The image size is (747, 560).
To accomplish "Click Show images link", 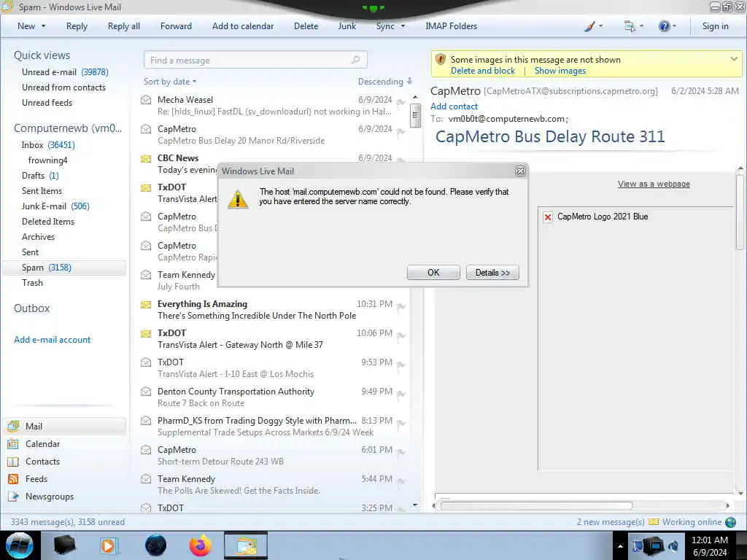I will (560, 71).
